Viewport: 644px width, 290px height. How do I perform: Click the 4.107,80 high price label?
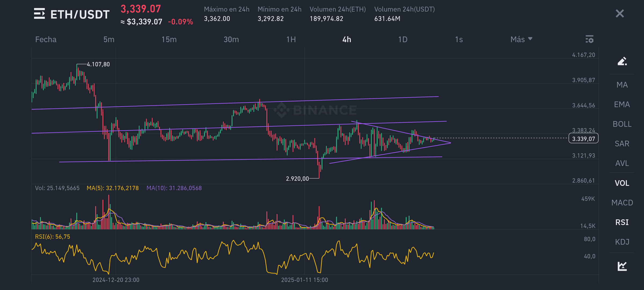click(x=98, y=64)
